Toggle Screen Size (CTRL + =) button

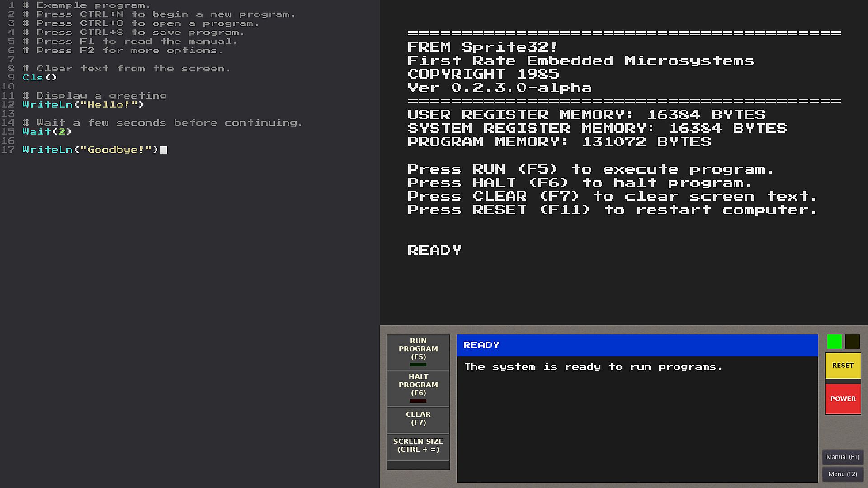click(418, 446)
